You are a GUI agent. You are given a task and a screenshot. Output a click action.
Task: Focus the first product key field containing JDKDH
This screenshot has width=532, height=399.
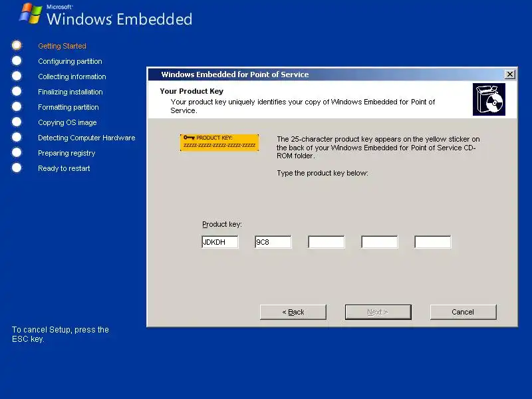click(x=220, y=242)
